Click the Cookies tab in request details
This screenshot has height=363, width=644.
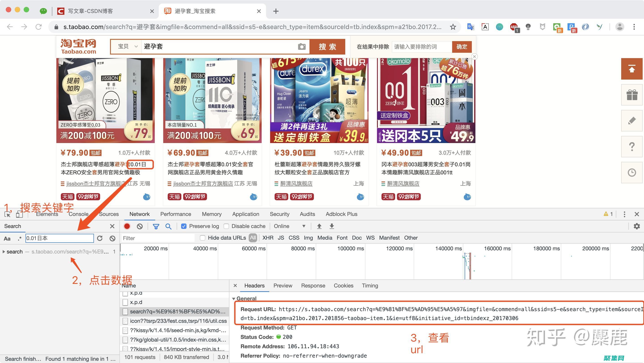(x=343, y=285)
